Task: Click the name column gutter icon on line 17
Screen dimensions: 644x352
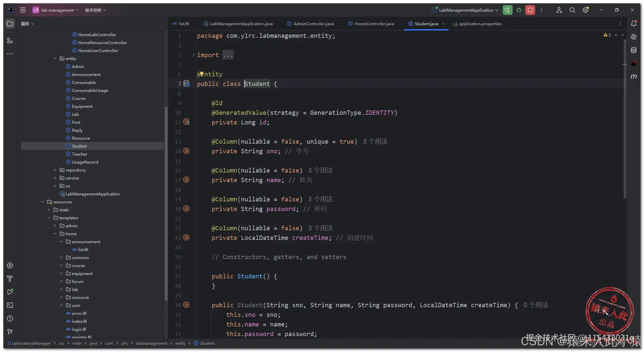Action: [x=186, y=180]
